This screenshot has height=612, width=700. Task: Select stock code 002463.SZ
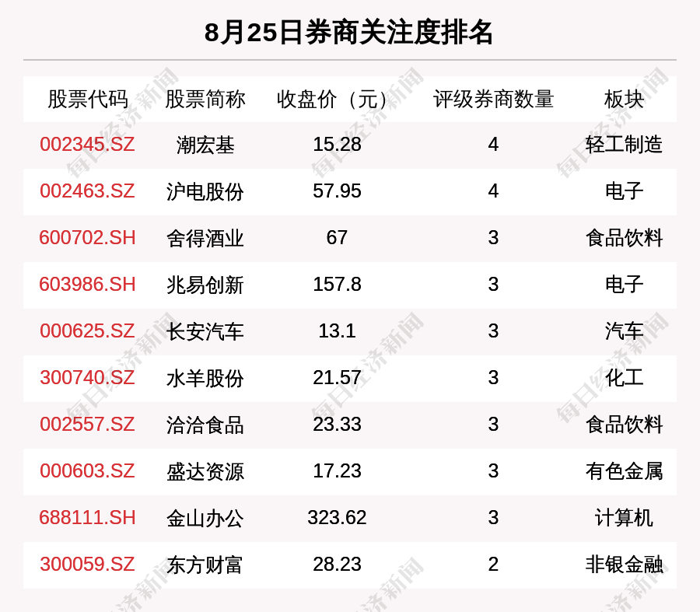click(87, 191)
